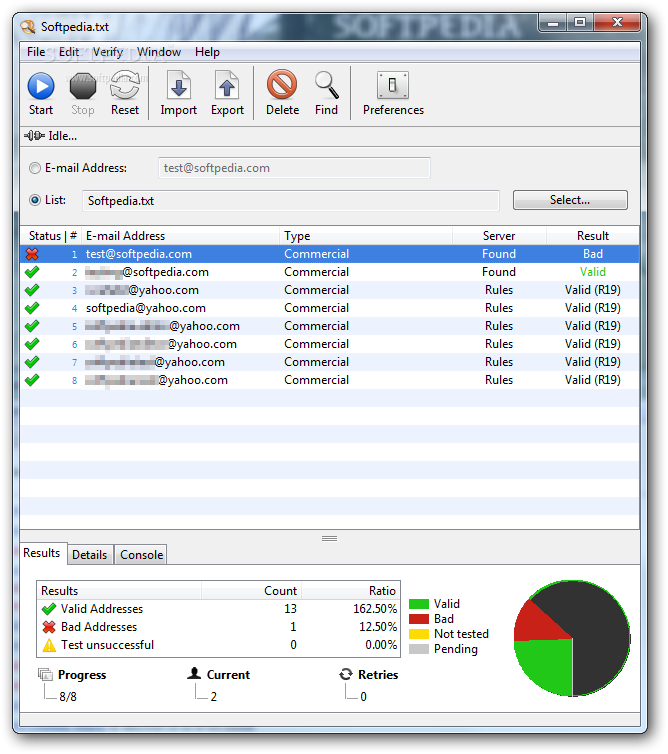Reset the verification results
The image size is (668, 754).
point(125,94)
